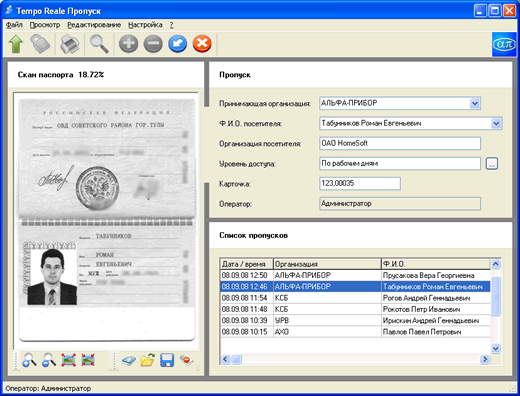Select the Ирискин Андрей Геннадьевич row

[x=355, y=321]
